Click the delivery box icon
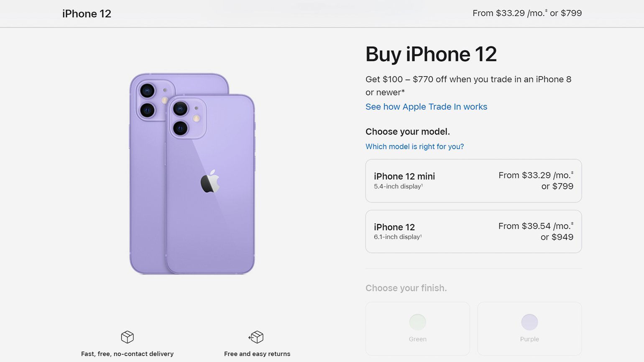 [x=127, y=337]
